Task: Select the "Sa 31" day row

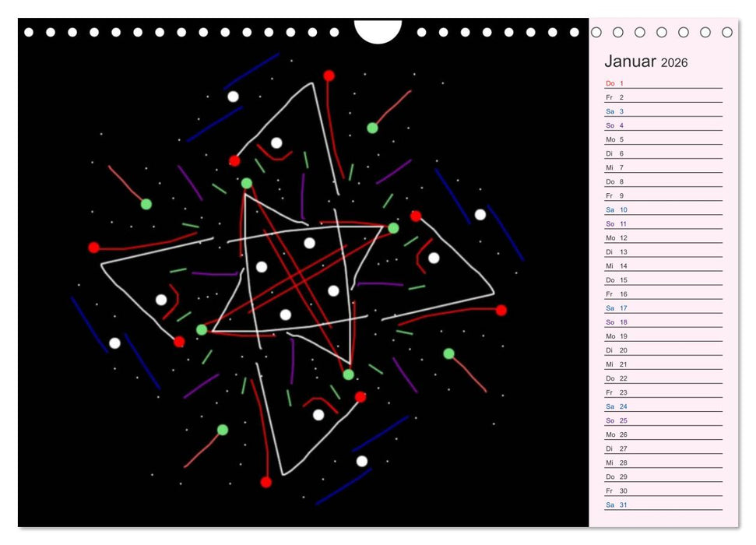Action: 663,505
